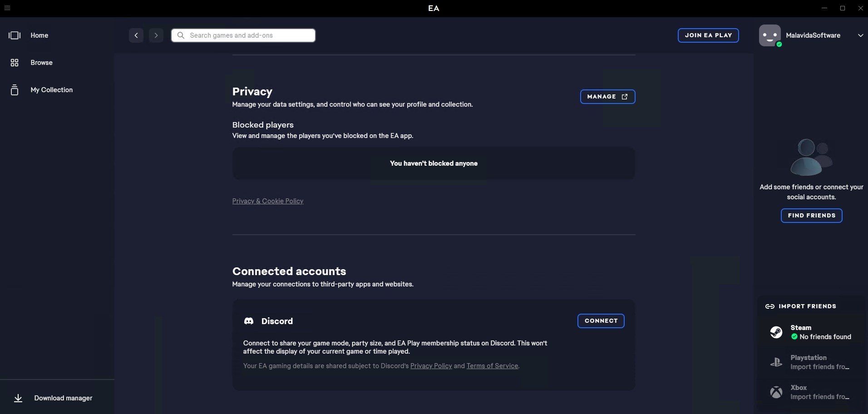Click the Connected accounts heading
Viewport: 868px width, 414px height.
pos(289,271)
